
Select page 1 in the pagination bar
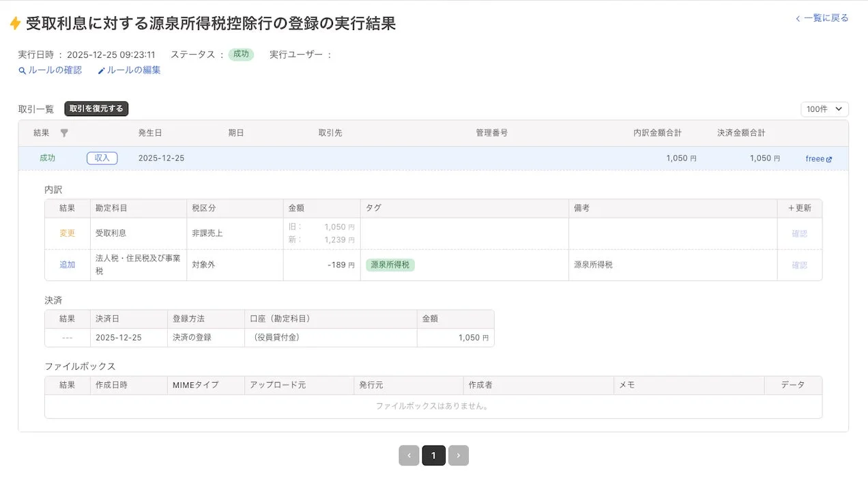click(433, 455)
